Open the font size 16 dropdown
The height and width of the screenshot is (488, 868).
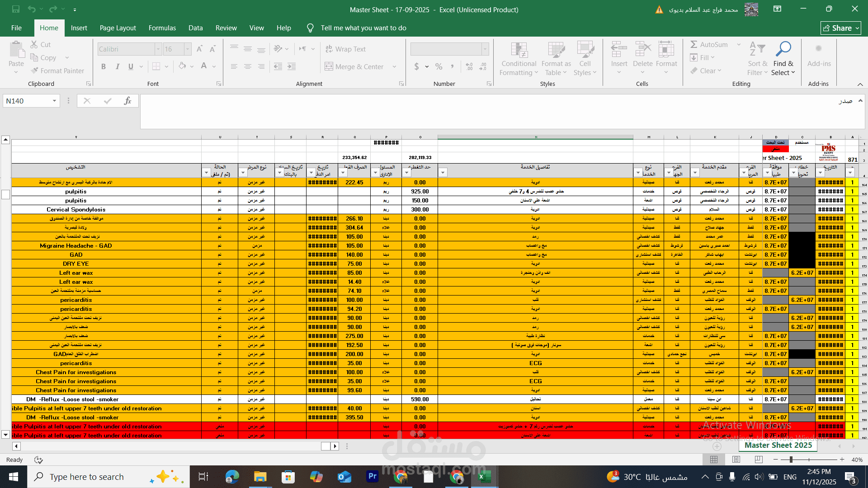point(188,49)
